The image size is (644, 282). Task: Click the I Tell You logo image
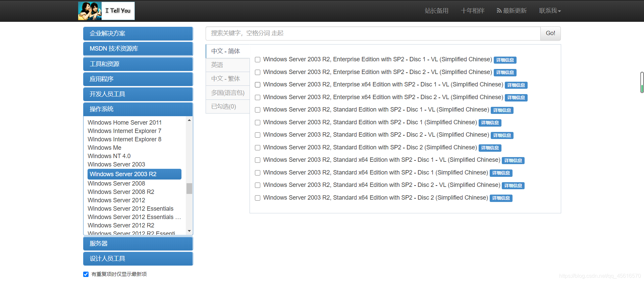click(106, 11)
